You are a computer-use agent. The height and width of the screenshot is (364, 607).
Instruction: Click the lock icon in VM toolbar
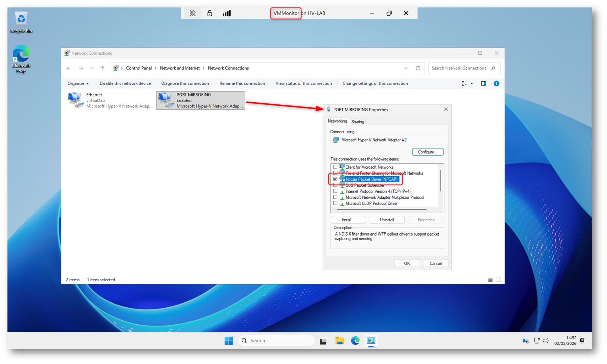point(209,13)
